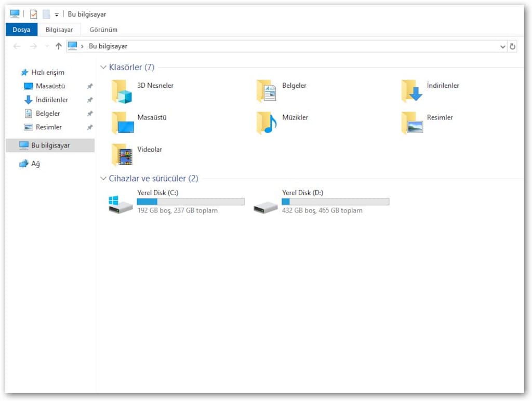Select the Yerel Disk (C:) drive icon
Screen dimensions: 532x401
click(x=121, y=205)
